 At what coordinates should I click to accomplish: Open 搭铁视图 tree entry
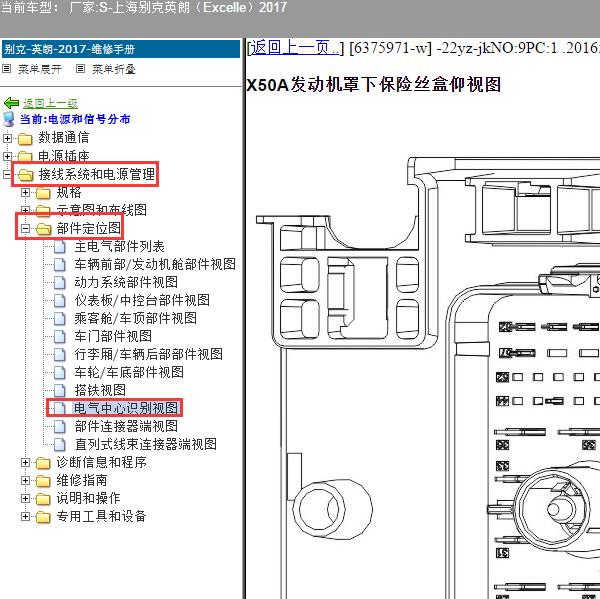click(100, 390)
